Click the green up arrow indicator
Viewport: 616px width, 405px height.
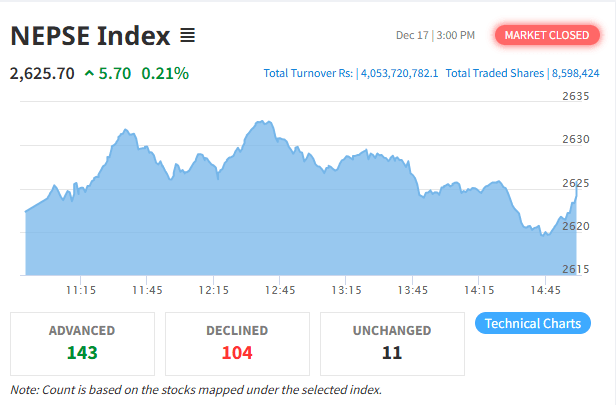tap(90, 73)
